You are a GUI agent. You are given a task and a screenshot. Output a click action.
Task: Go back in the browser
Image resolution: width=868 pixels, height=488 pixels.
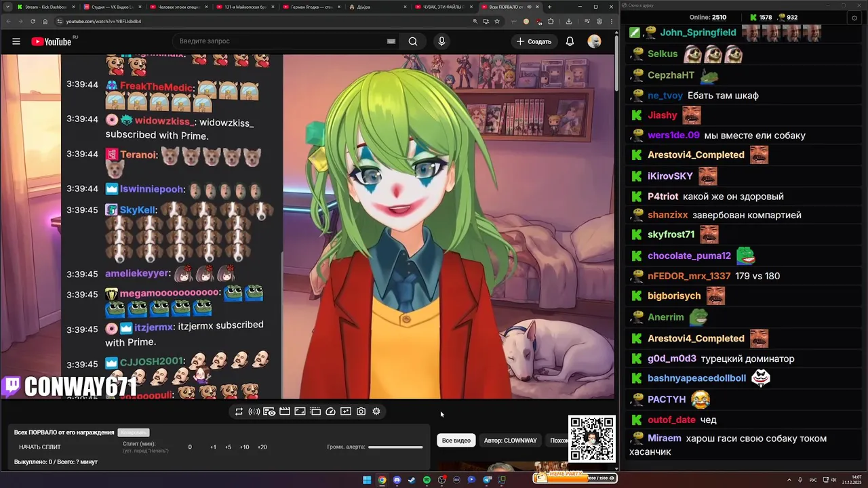8,21
